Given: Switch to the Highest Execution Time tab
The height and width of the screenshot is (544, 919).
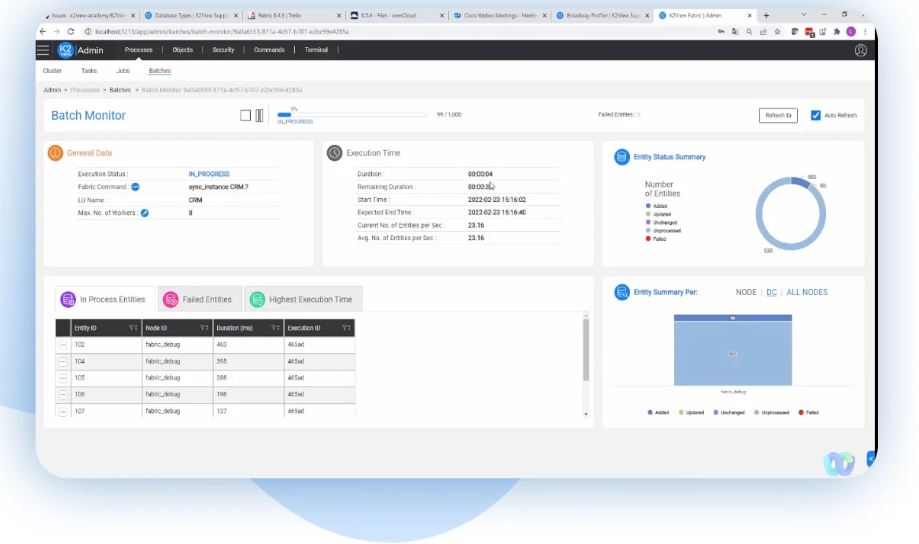Looking at the screenshot, I should point(303,300).
